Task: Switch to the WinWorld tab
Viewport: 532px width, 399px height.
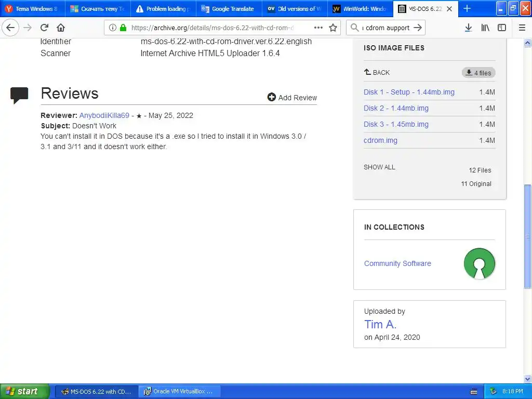Action: coord(360,9)
